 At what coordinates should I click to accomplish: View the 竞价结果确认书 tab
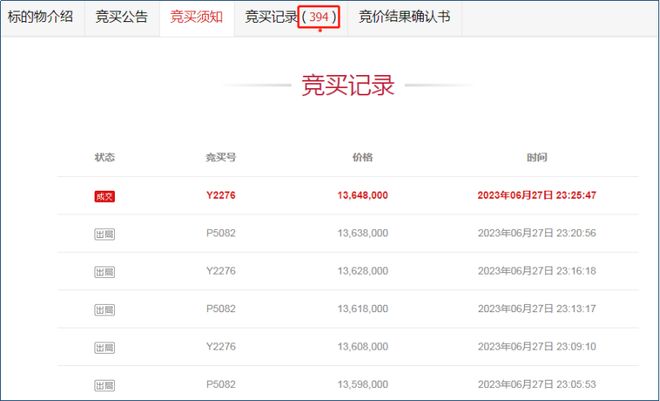pyautogui.click(x=404, y=17)
